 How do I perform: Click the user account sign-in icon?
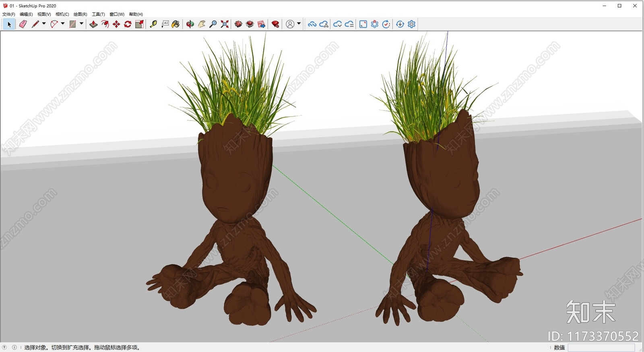click(x=290, y=25)
